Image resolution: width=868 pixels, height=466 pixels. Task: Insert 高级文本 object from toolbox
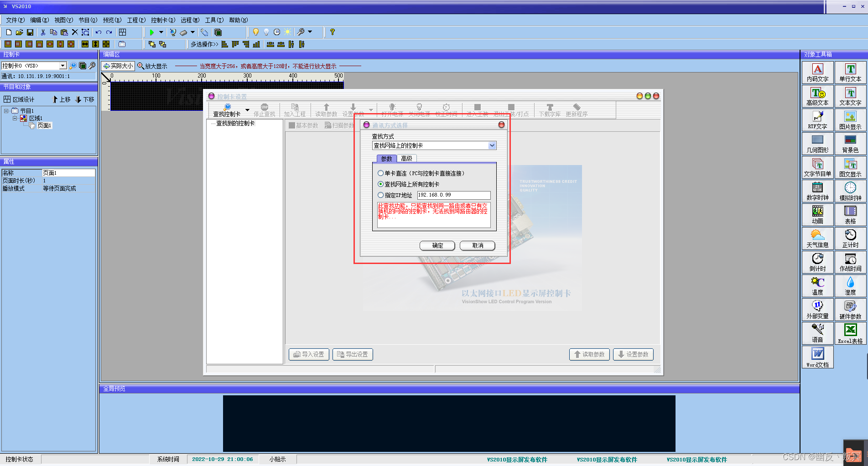click(818, 96)
